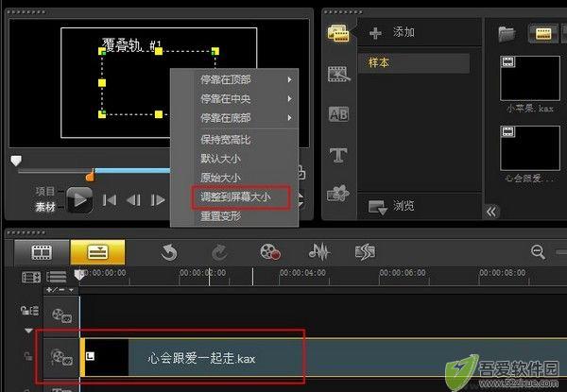Redo the last action

point(219,252)
